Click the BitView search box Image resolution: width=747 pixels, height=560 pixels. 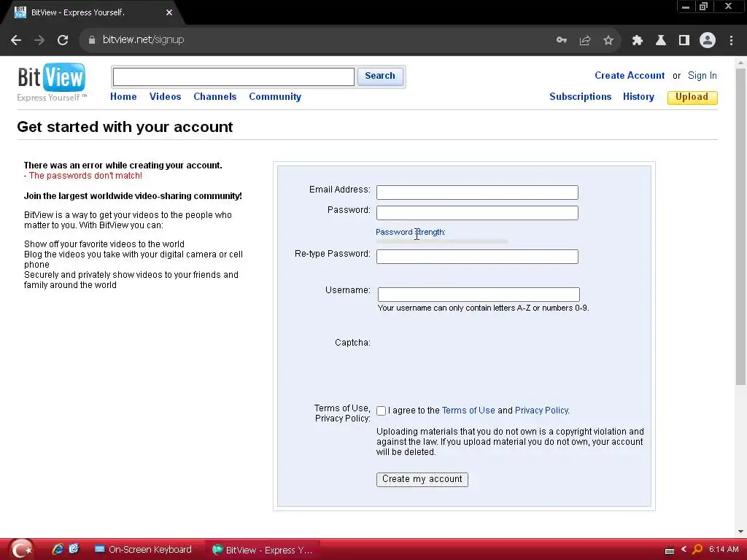pyautogui.click(x=233, y=77)
